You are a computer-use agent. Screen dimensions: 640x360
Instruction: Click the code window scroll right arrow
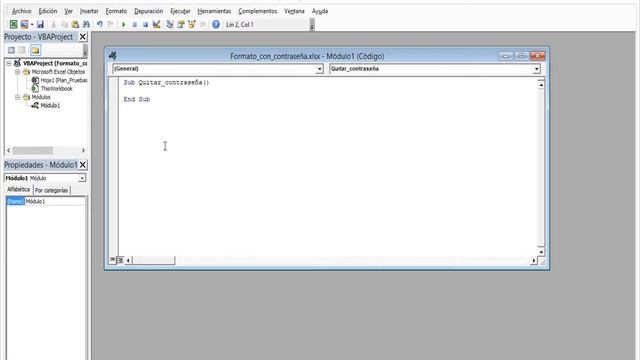(x=533, y=260)
